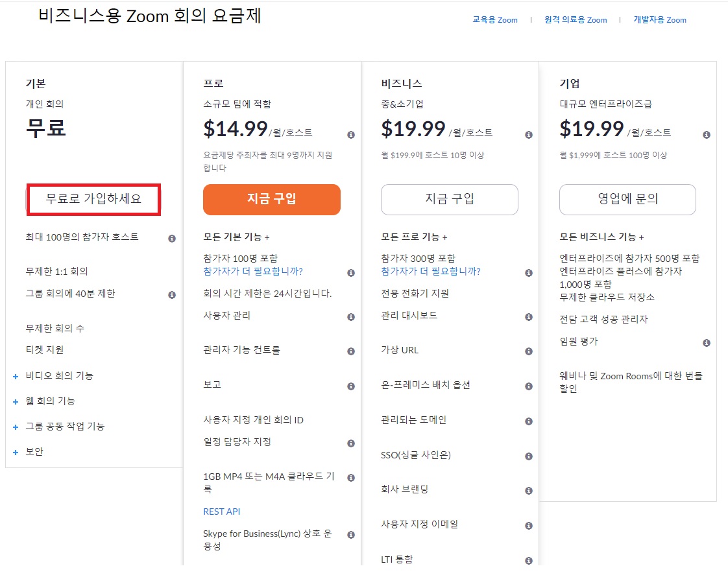Click 모든 비즈니스 기능 + heading
Image resolution: width=728 pixels, height=577 pixels.
[601, 237]
